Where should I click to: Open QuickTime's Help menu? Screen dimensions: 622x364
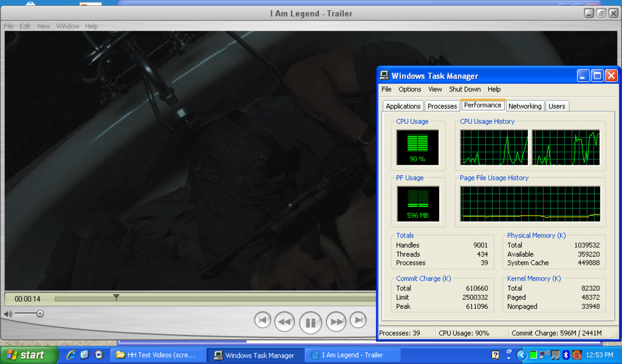[x=91, y=26]
